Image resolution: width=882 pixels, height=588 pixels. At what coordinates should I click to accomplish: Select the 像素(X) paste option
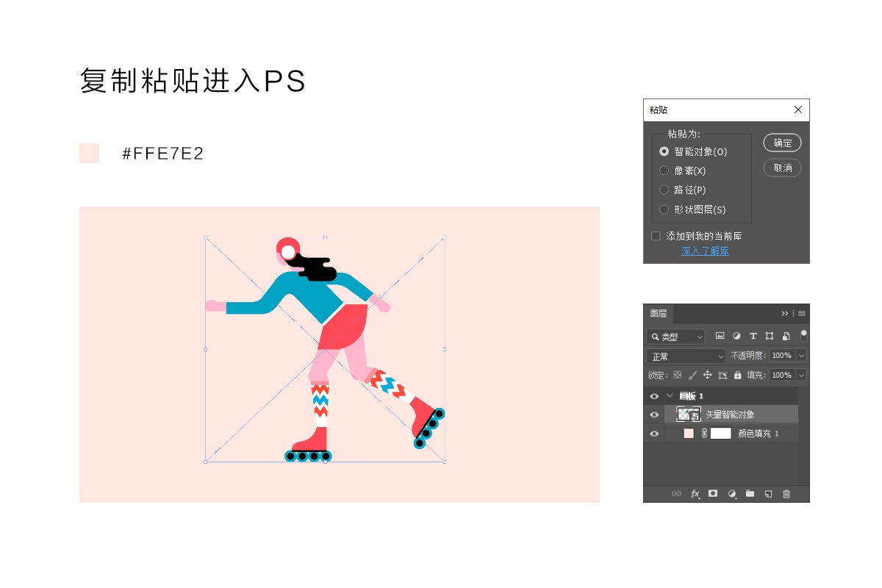664,170
